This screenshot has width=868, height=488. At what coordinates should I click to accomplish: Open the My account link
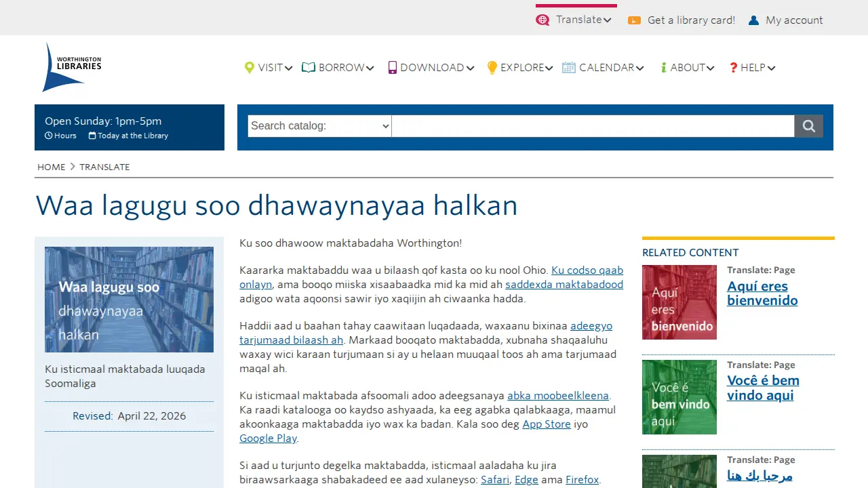click(x=794, y=20)
